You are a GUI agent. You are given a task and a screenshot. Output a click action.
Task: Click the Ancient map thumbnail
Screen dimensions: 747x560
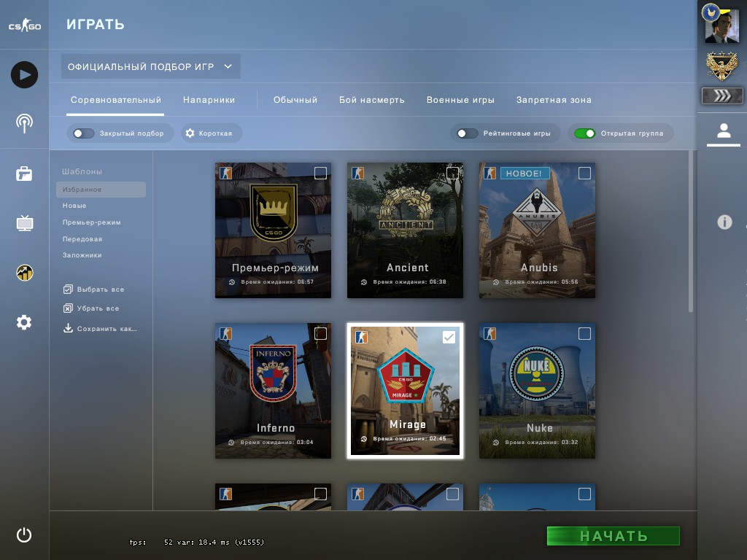(x=405, y=230)
